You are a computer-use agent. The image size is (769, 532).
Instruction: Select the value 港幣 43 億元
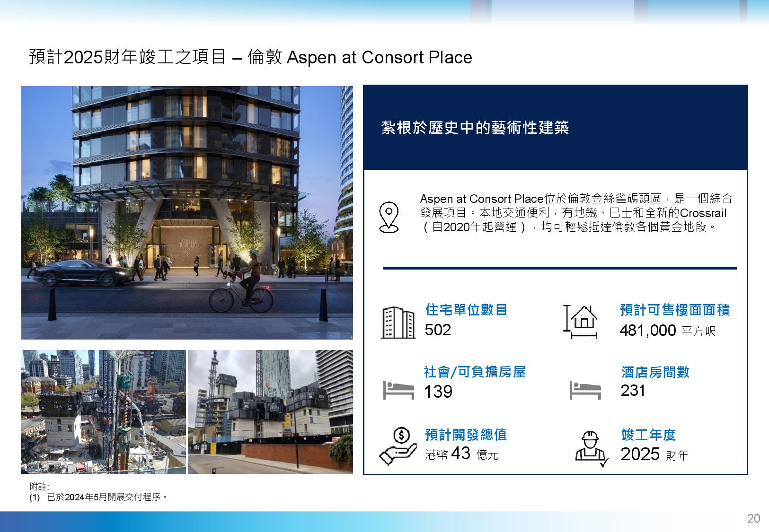point(462,454)
